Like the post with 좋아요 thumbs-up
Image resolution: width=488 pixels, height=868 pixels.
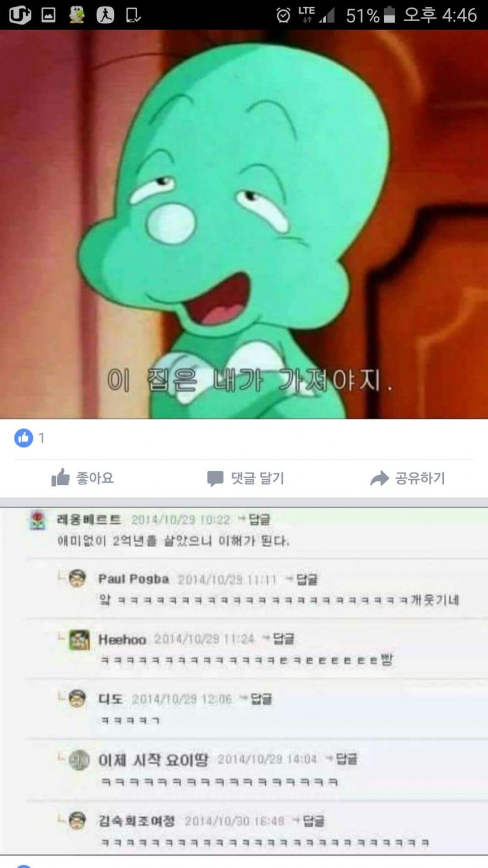pyautogui.click(x=83, y=478)
